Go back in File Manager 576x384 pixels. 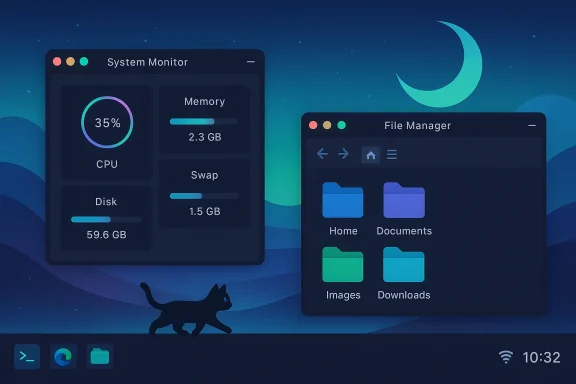click(322, 154)
